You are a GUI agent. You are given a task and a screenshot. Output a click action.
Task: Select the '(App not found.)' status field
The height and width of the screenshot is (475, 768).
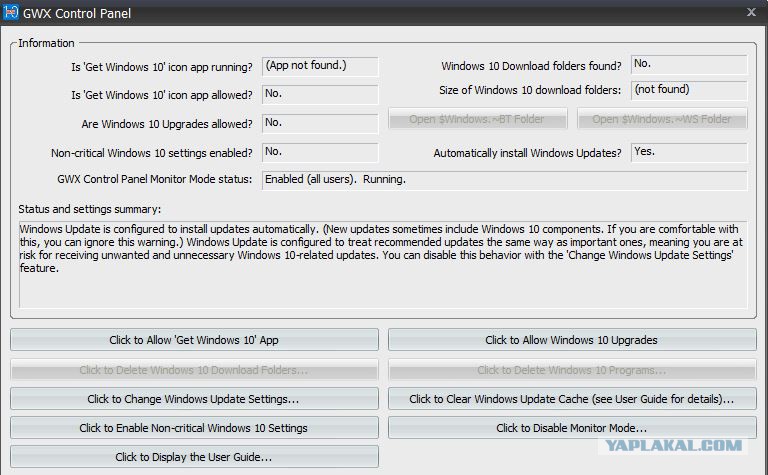(320, 66)
